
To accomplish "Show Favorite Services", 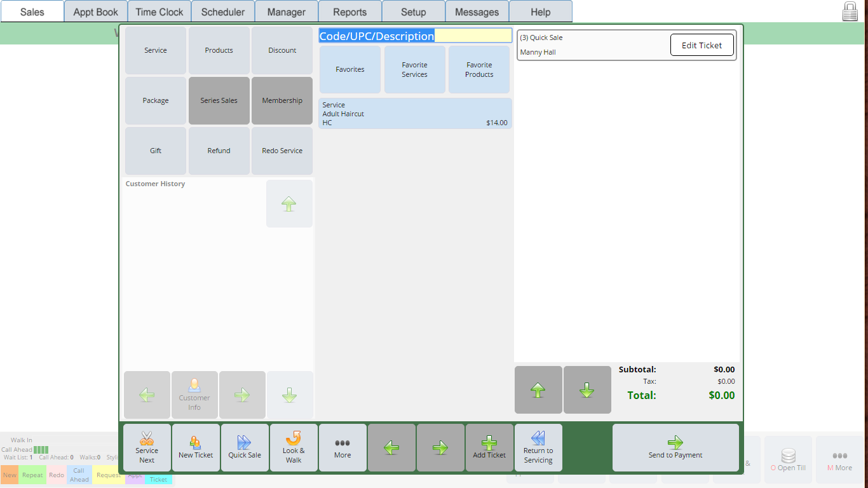I will 415,69.
